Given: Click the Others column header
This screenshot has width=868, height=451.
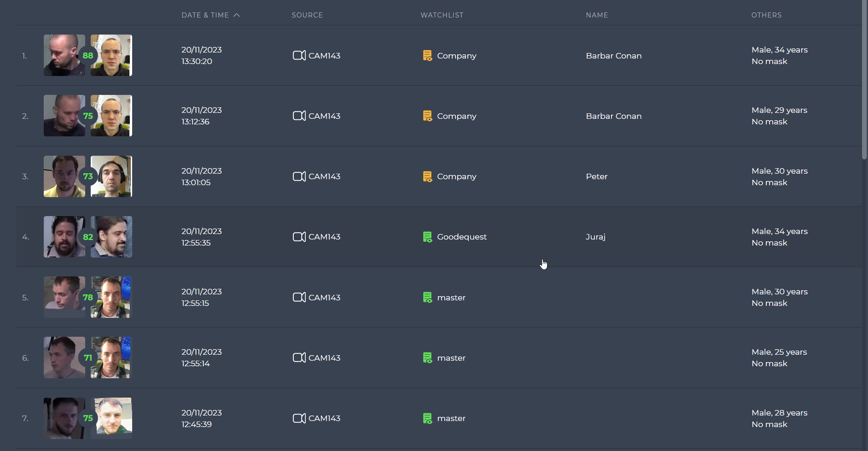Looking at the screenshot, I should pyautogui.click(x=766, y=15).
